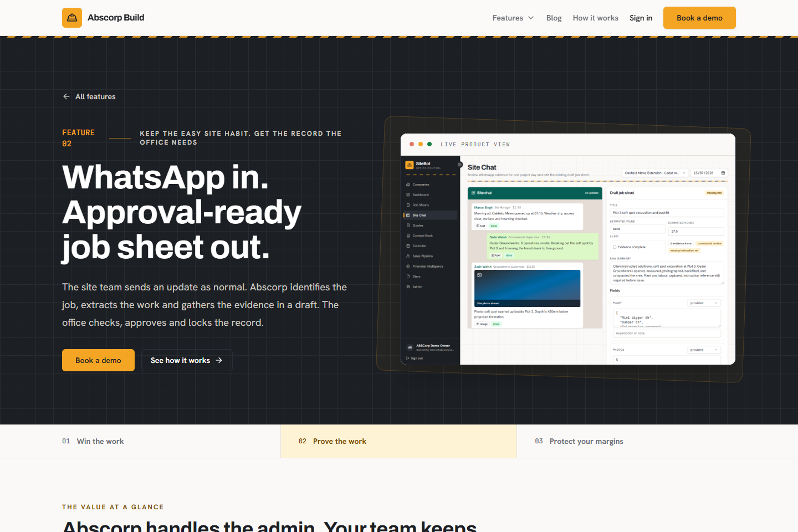This screenshot has height=532, width=798.
Task: Click the done badge under Marco Singh's message
Action: [x=494, y=226]
